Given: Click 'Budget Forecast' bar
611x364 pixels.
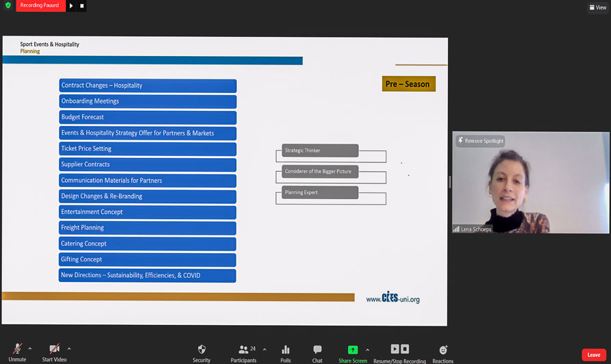Looking at the screenshot, I should tap(148, 117).
